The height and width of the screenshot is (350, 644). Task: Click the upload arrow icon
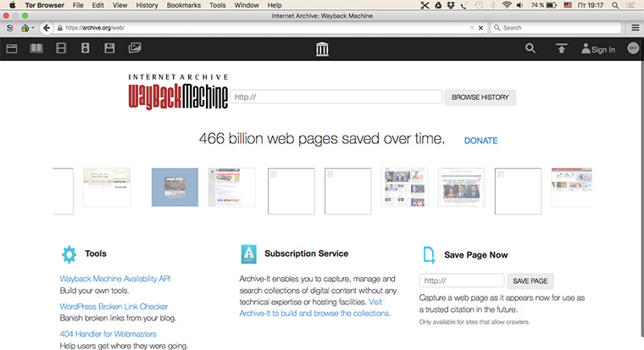click(x=562, y=48)
